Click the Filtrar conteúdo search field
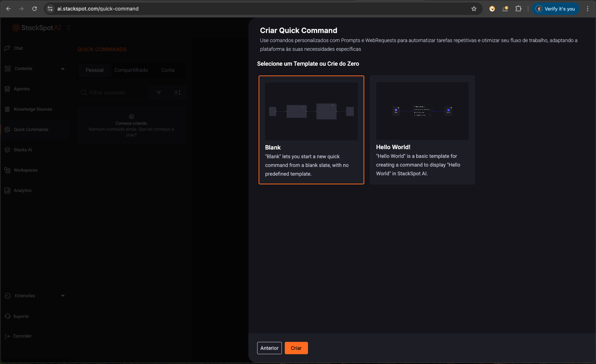 pos(113,93)
